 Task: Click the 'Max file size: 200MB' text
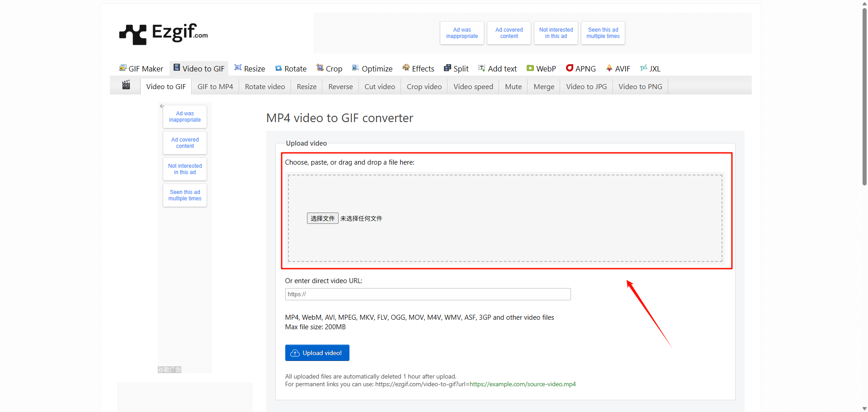coord(315,327)
